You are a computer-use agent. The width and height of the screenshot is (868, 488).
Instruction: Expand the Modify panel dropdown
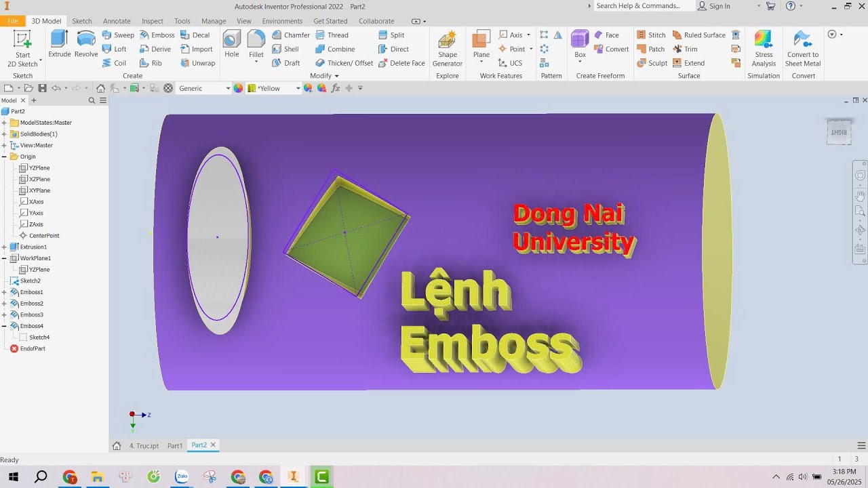324,76
